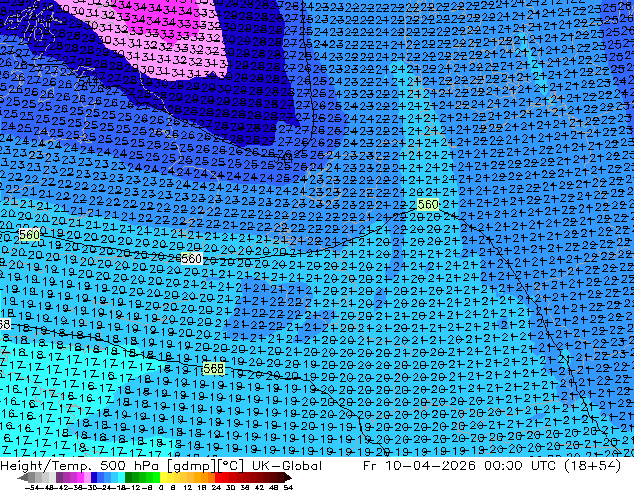Click the magenta segment of the temperature legend
Screen dimensions: 634x490
pyautogui.click(x=80, y=477)
